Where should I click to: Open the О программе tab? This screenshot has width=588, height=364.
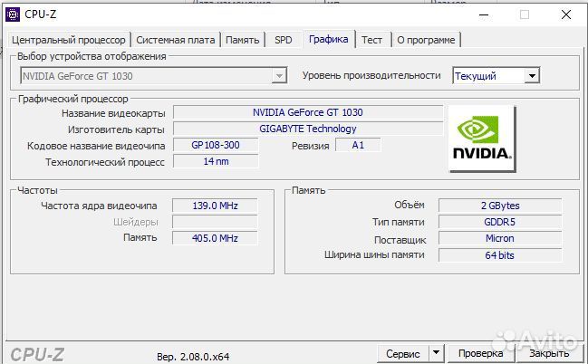click(426, 40)
